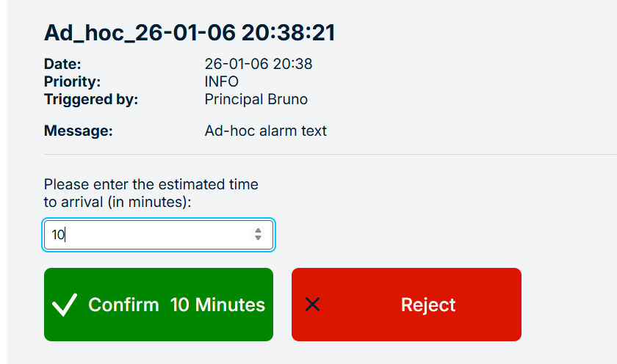The height and width of the screenshot is (364, 617).
Task: Decrease minutes with the down arrow
Action: (x=258, y=239)
